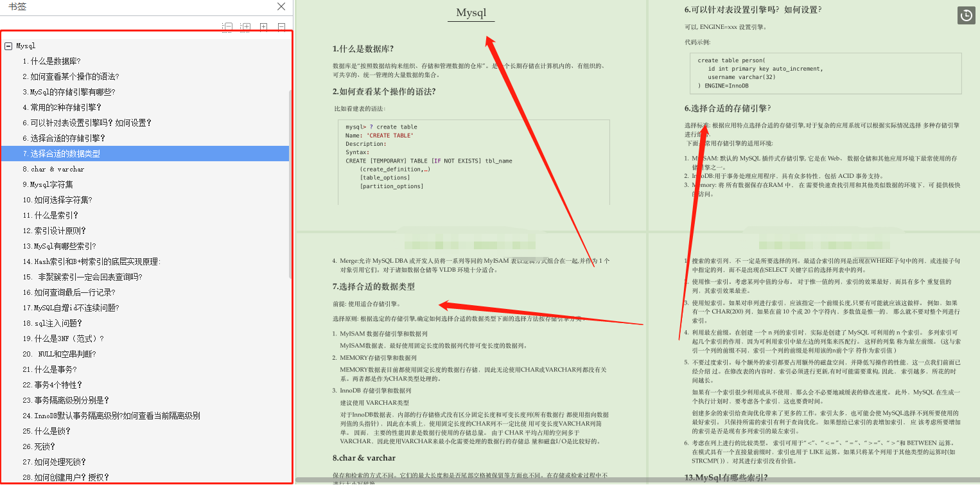Open bookmark 1.什么是数据库?
The width and height of the screenshot is (980, 485).
click(x=51, y=61)
